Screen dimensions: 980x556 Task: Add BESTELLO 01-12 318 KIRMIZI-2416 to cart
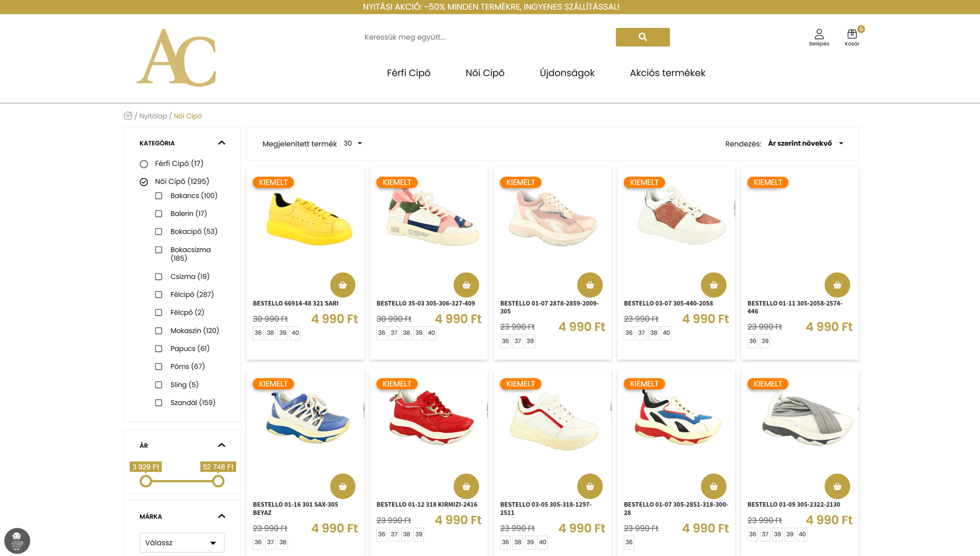(x=466, y=486)
